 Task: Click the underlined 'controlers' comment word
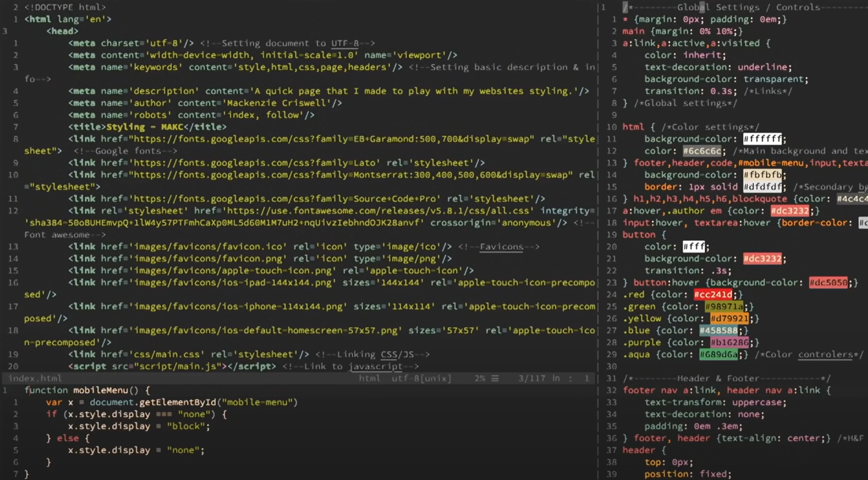point(825,355)
